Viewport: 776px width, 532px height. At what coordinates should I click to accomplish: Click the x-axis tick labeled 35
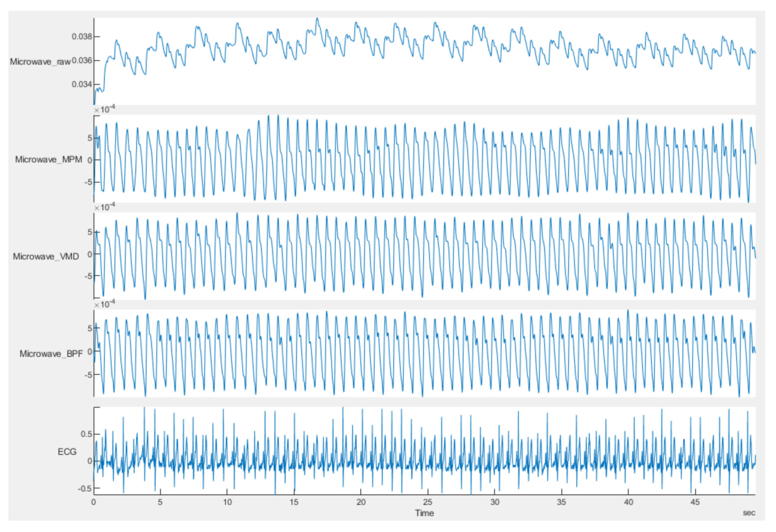click(562, 502)
